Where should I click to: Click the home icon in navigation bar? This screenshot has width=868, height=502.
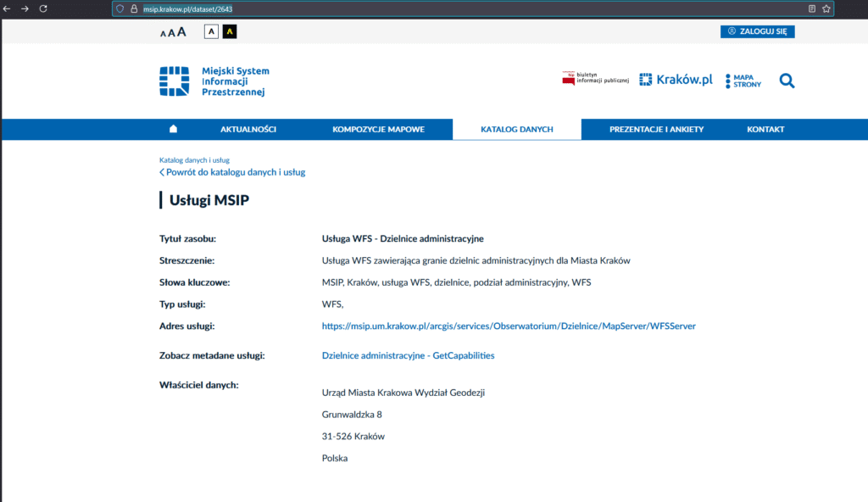coord(173,129)
